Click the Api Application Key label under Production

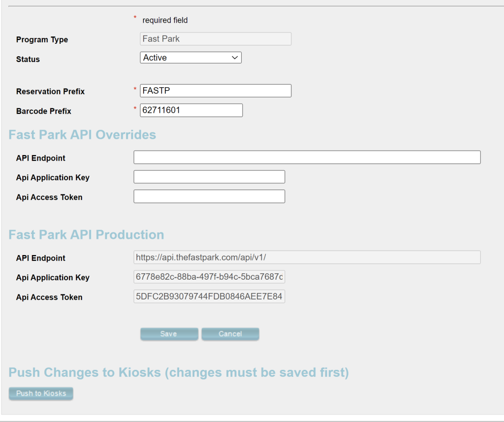click(x=53, y=278)
